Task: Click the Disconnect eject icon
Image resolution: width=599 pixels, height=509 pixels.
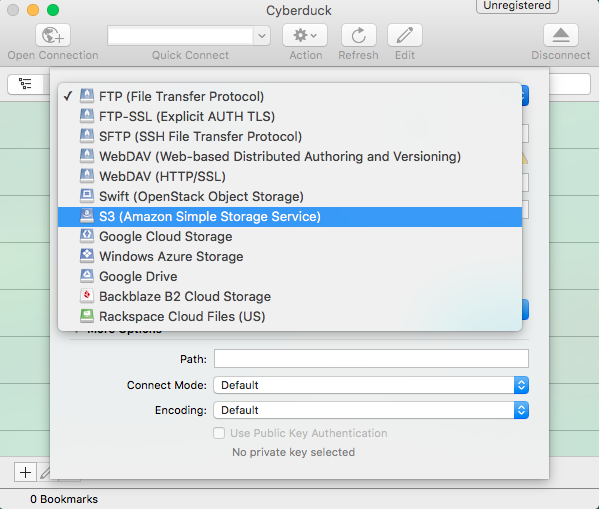Action: click(560, 35)
